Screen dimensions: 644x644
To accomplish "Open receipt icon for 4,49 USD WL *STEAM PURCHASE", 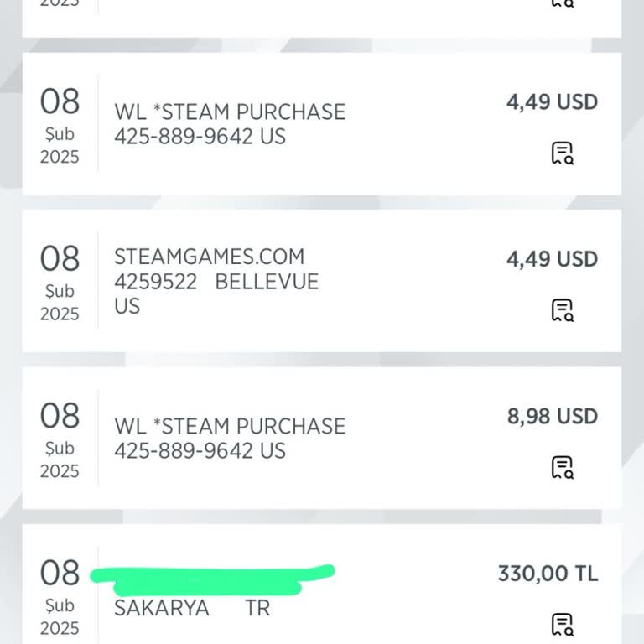I will (x=562, y=153).
